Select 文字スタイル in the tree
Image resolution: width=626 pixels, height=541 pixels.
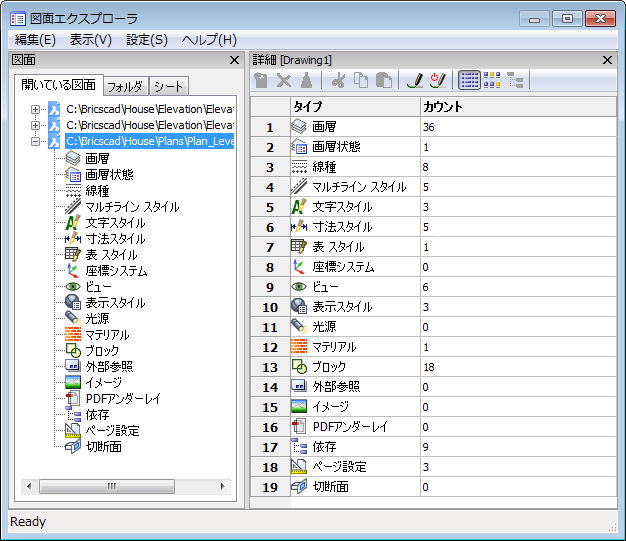[x=115, y=223]
